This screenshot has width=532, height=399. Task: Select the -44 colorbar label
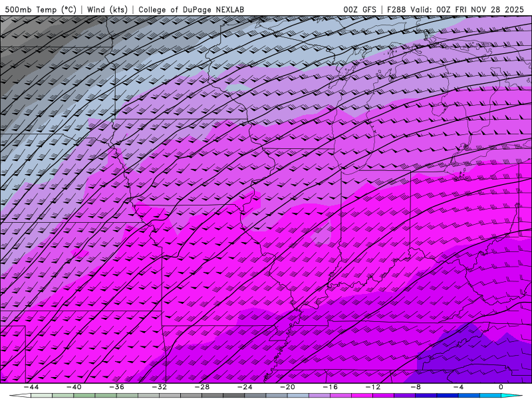pyautogui.click(x=31, y=387)
